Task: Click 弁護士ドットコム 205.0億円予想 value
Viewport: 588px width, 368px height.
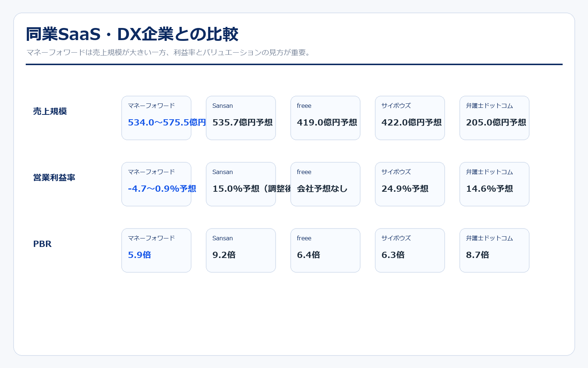Action: [496, 123]
